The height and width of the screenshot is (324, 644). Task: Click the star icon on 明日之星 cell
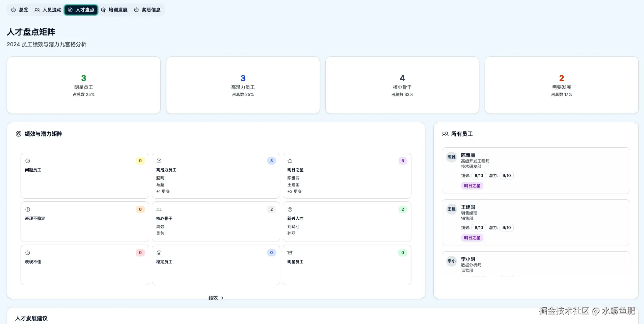click(x=290, y=161)
